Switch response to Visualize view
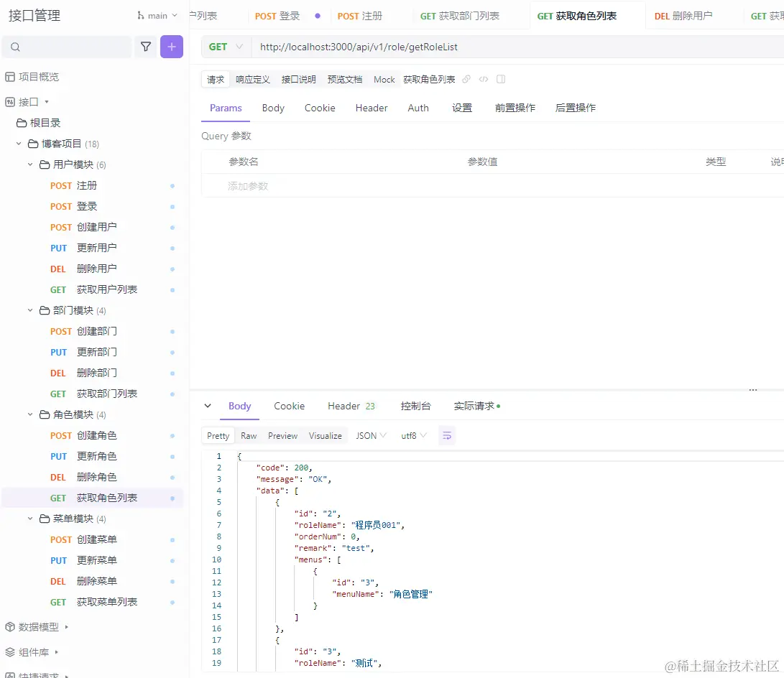The height and width of the screenshot is (678, 784). click(325, 436)
